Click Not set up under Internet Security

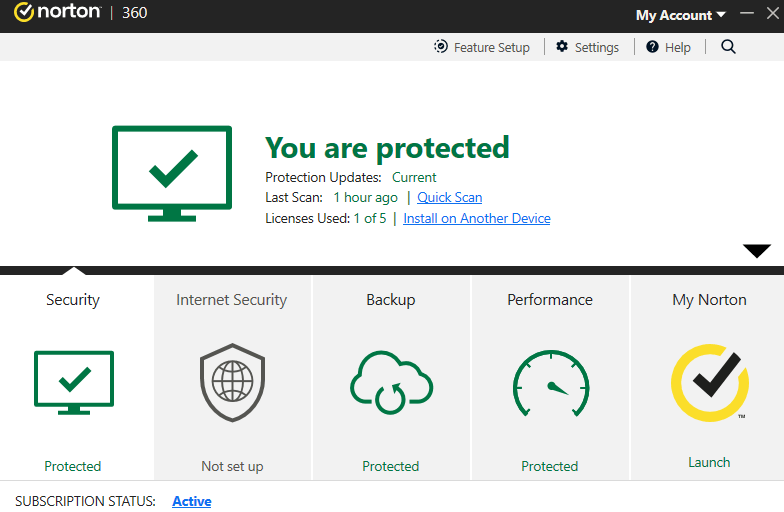pos(232,466)
